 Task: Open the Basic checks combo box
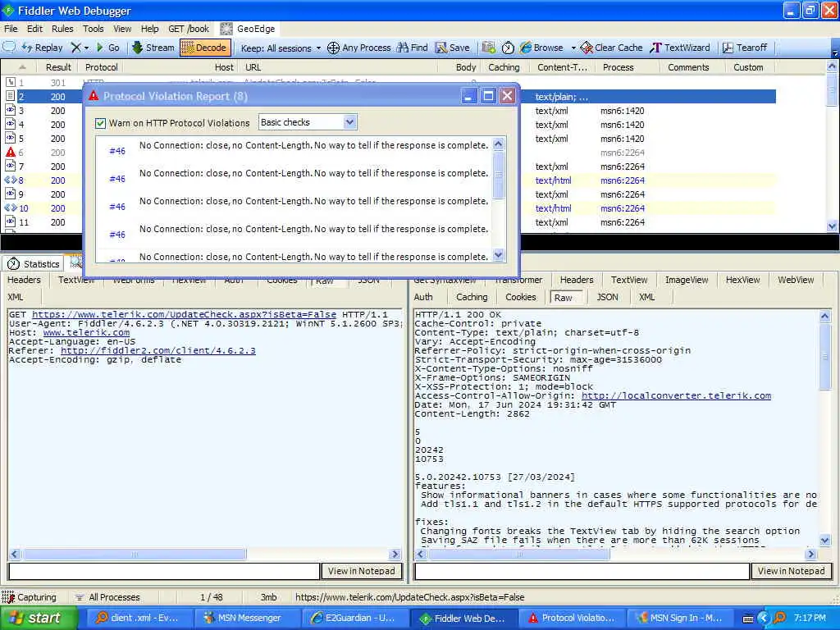coord(308,122)
